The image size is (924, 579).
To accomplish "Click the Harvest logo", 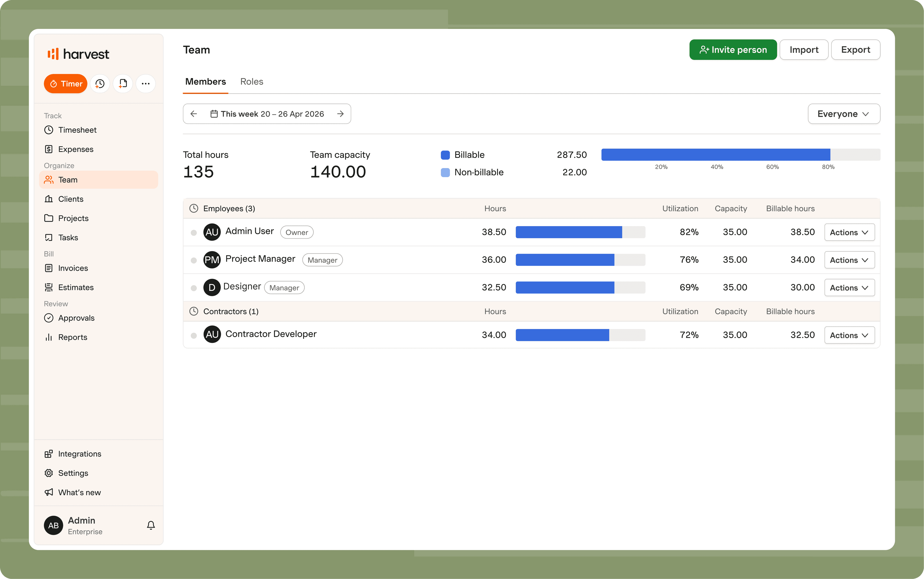I will (x=78, y=54).
